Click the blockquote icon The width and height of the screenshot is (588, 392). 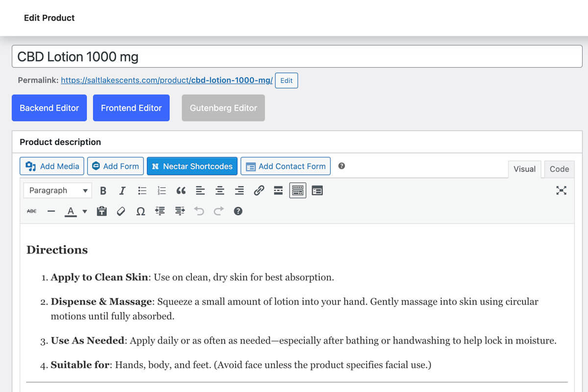tap(181, 191)
